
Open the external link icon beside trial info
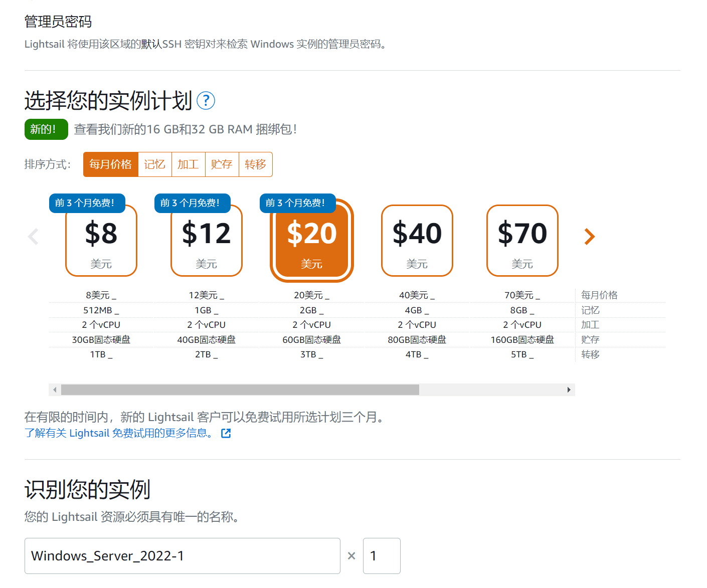[x=226, y=433]
